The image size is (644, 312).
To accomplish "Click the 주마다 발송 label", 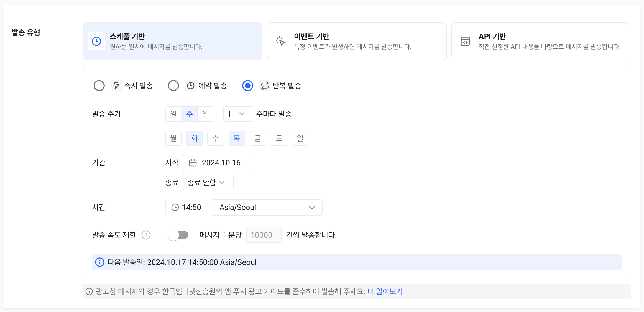I will (274, 114).
